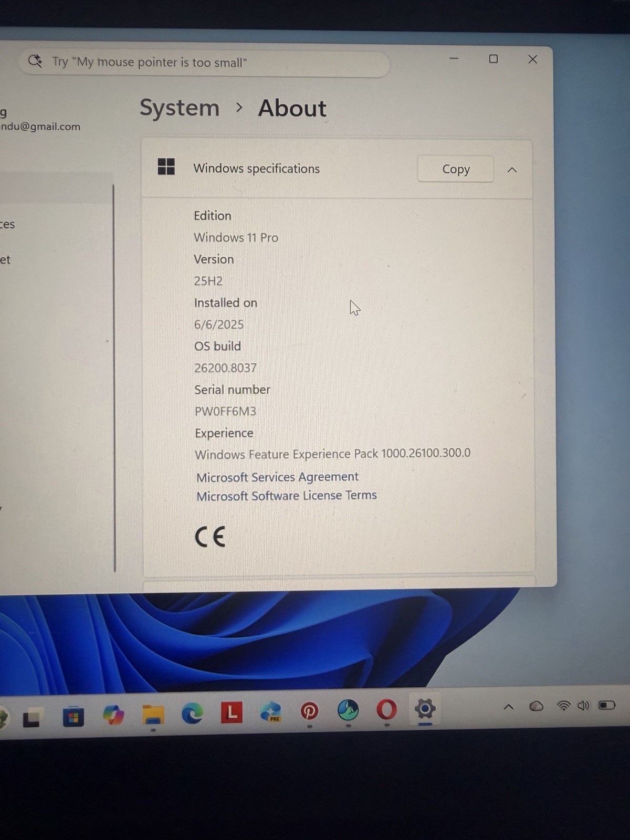Click the search icon in Settings search box
Screen dimensions: 630x840
[x=35, y=61]
